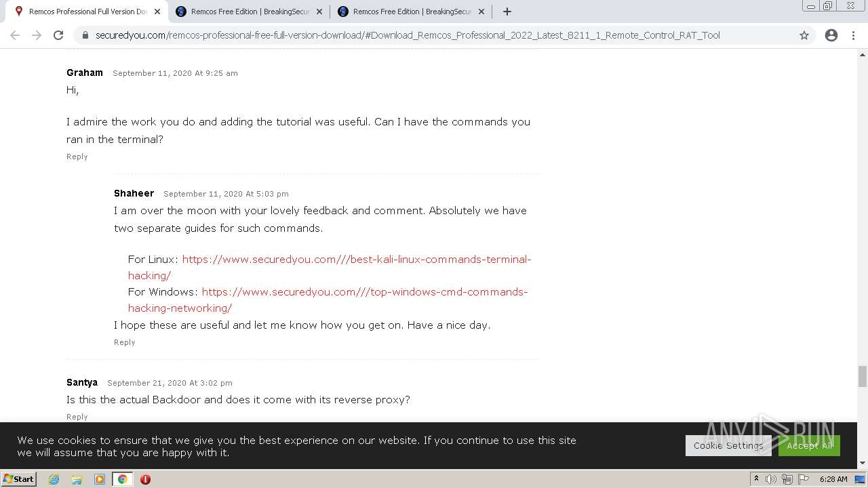
Task: Reply to Shaheer's comment
Action: pos(124,342)
